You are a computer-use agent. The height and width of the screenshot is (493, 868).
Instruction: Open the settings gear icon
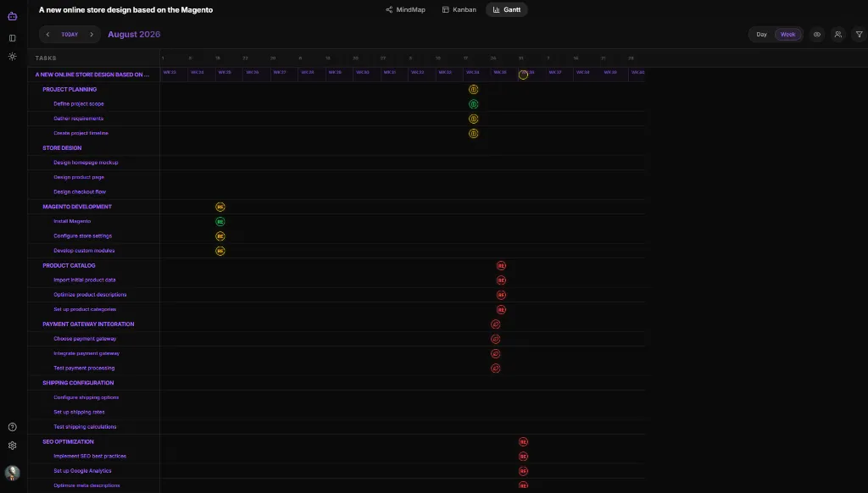(12, 446)
